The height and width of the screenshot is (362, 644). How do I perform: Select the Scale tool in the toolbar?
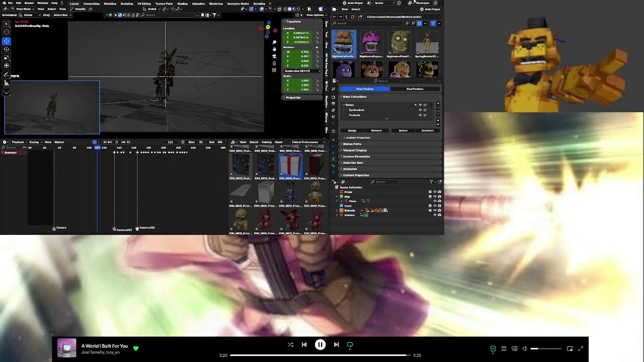pos(7,57)
